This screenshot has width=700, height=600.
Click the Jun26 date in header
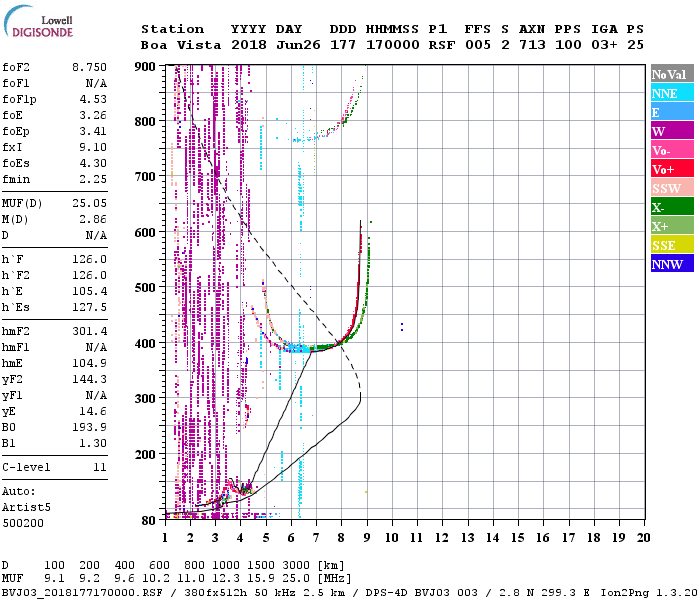[298, 45]
